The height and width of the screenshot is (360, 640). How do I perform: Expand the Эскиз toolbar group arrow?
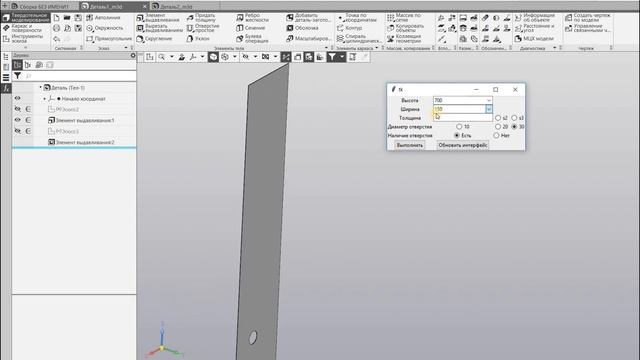126,48
